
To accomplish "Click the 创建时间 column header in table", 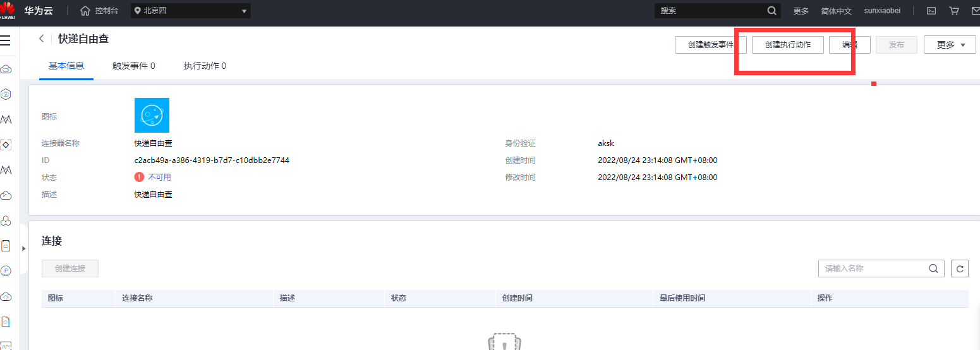I will [x=517, y=298].
